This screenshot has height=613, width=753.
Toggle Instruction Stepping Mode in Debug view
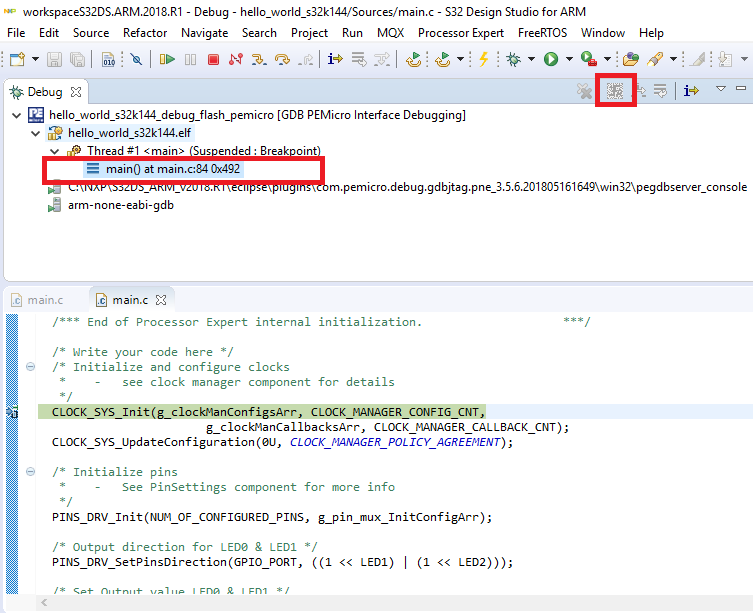coord(692,90)
